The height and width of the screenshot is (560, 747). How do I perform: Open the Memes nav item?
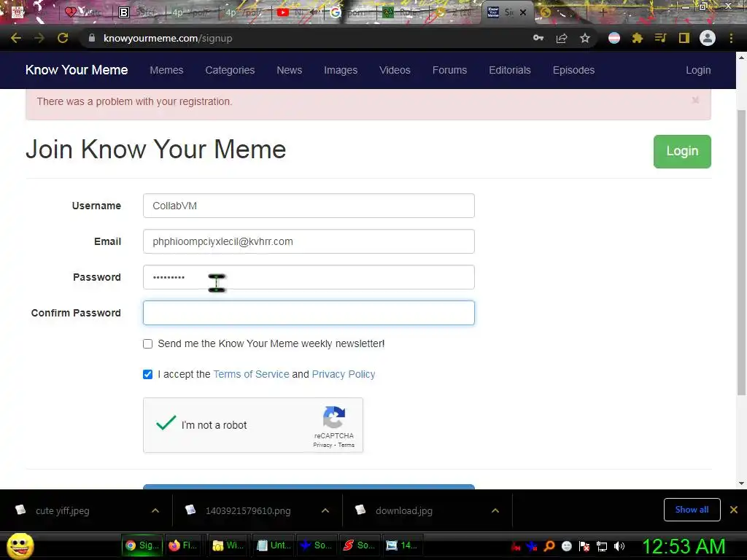point(166,70)
